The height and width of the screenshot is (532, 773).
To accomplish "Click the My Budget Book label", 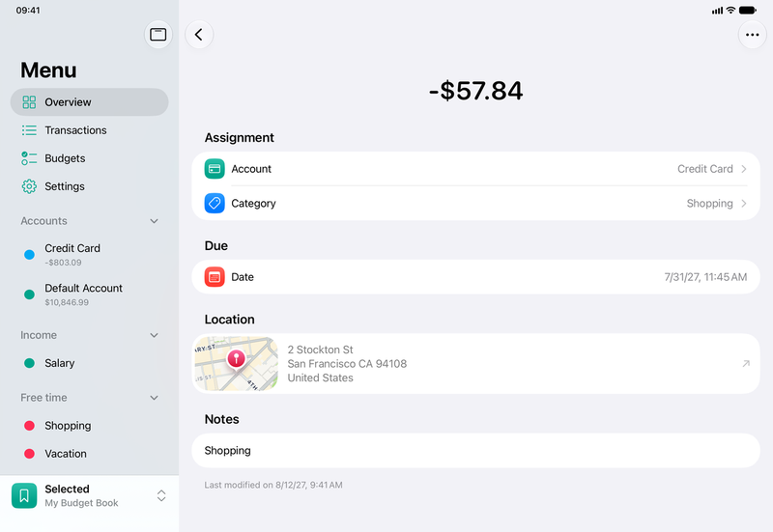I will 81,503.
